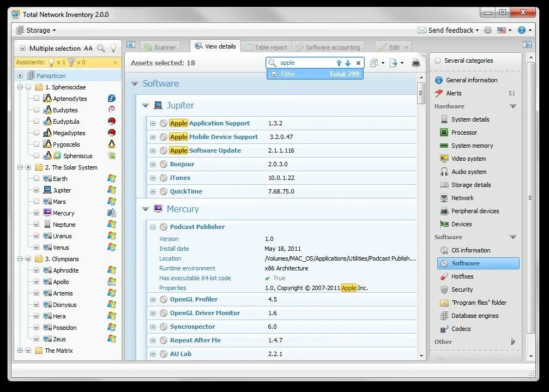Open the Send feedback dropdown
Viewport: 549px width, 392px height.
tap(448, 30)
